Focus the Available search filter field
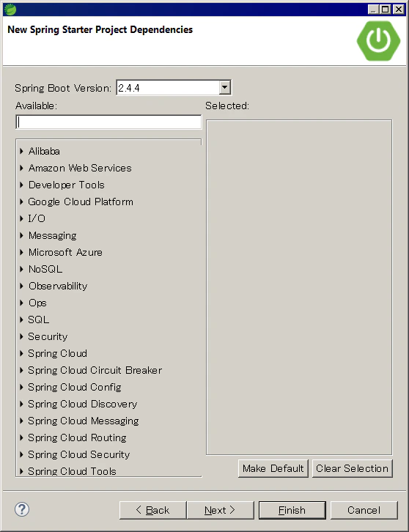409x532 pixels. 108,122
